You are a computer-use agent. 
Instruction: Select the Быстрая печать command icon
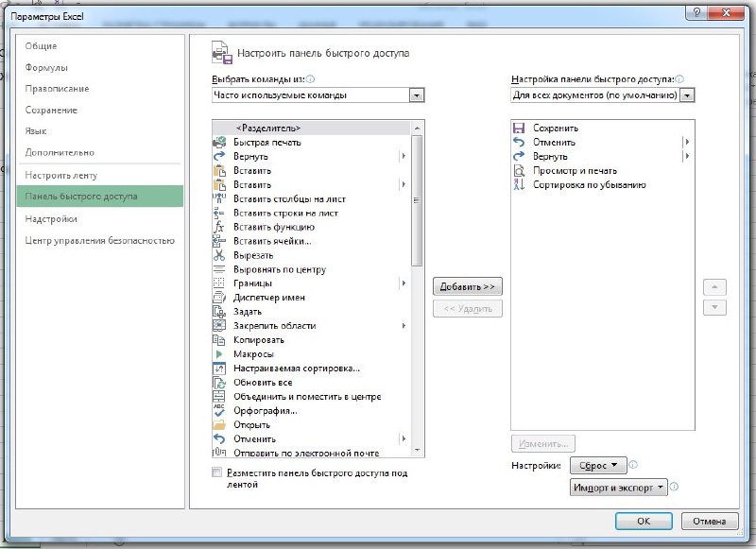pyautogui.click(x=219, y=142)
